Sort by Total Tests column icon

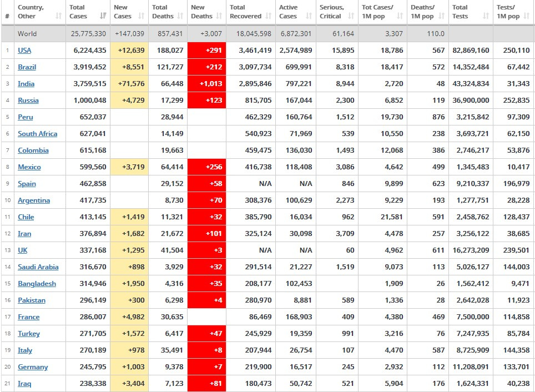point(486,16)
